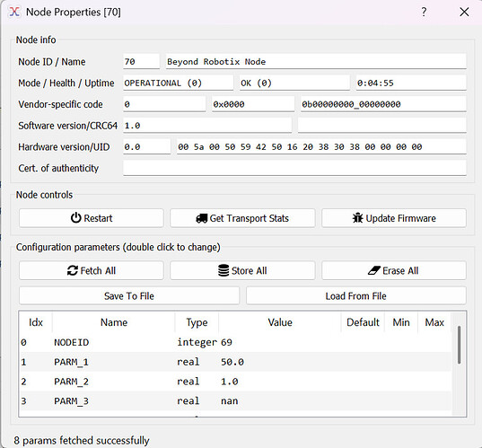Screen dimensions: 482x448
Task: Click the bug icon on Update Firmware
Action: click(357, 218)
